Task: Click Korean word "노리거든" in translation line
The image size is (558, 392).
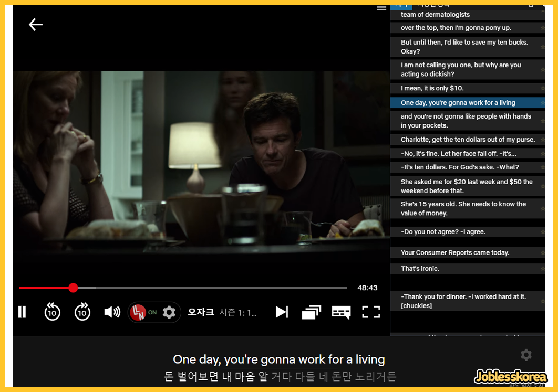Action: 376,376
